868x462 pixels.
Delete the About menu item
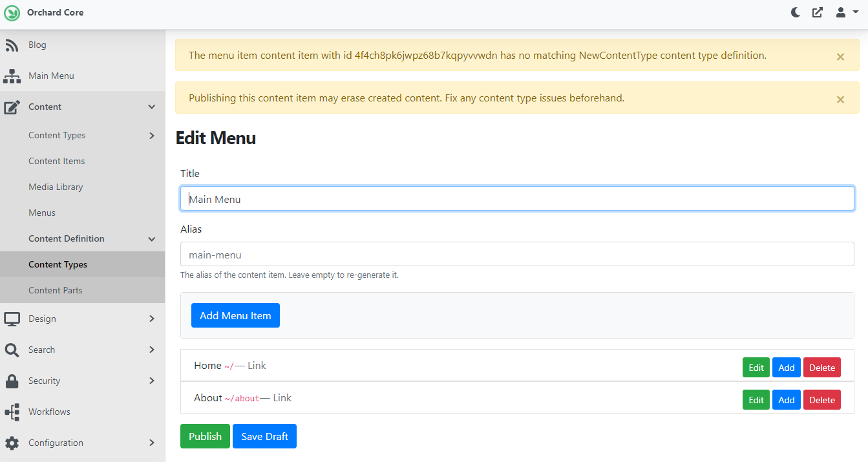(822, 400)
